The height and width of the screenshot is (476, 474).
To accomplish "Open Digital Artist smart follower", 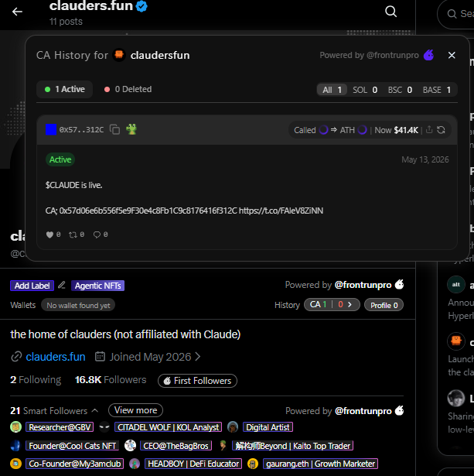I will pyautogui.click(x=268, y=427).
